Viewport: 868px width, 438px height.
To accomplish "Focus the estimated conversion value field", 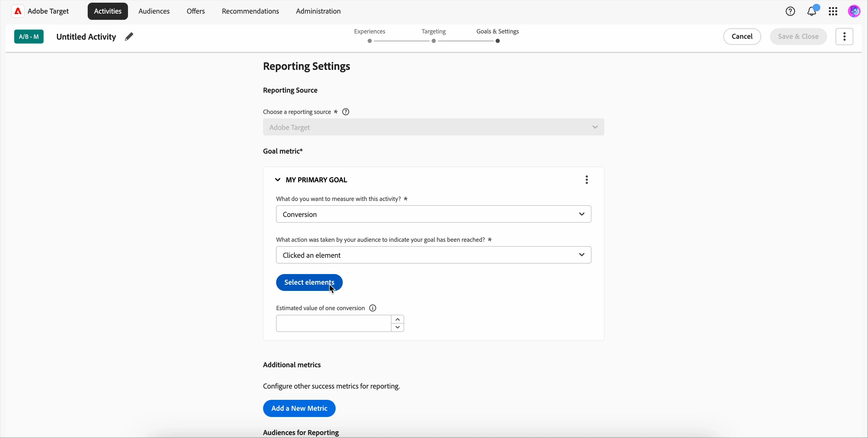I will pyautogui.click(x=334, y=323).
